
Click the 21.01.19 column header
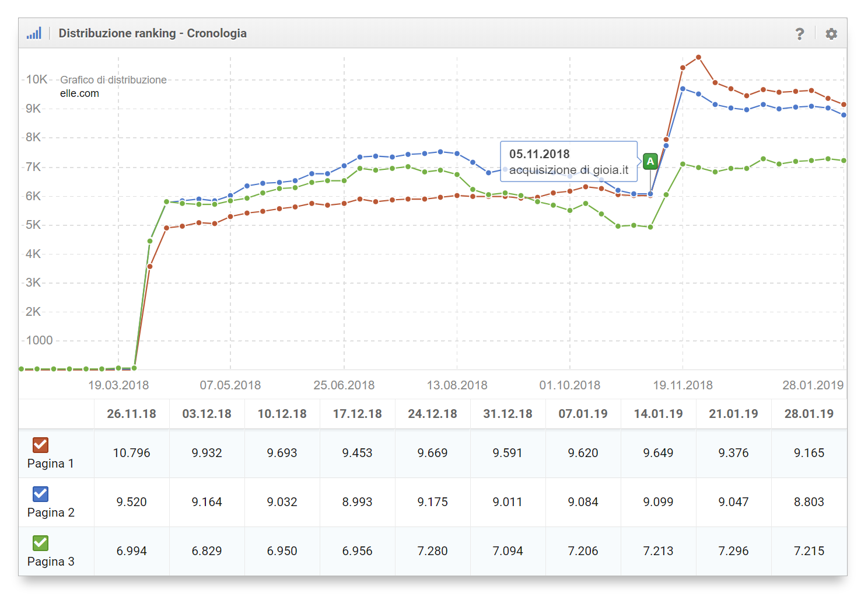point(733,414)
